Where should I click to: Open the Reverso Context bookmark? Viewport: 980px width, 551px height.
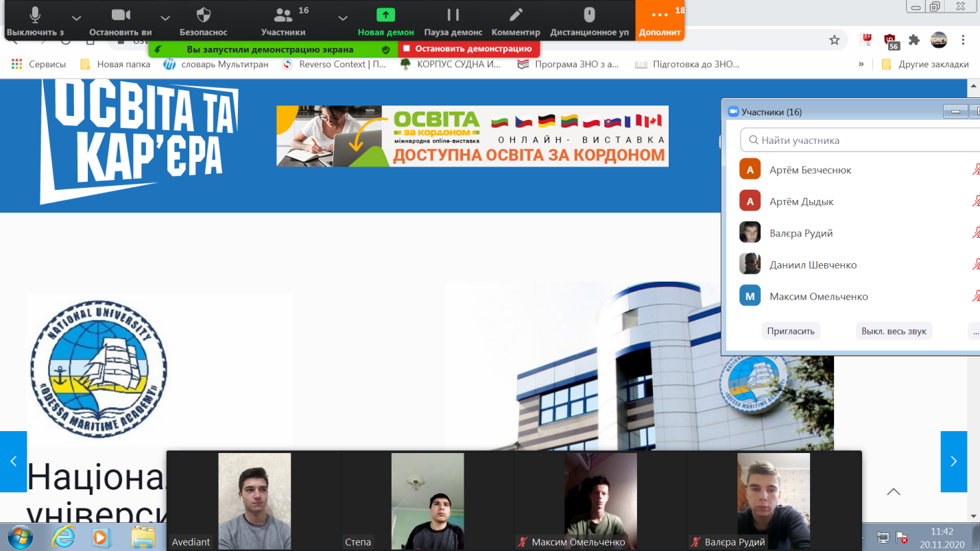point(335,64)
